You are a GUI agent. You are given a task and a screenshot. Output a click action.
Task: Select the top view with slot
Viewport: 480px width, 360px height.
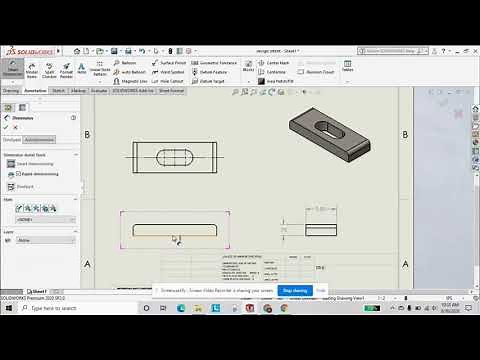(175, 157)
